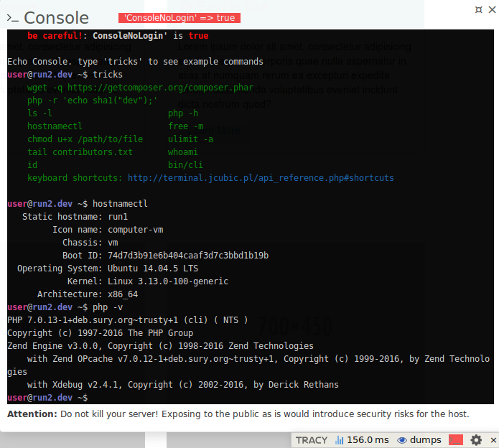Click the 'Static hostname: run1' line
This screenshot has height=448, width=499.
(75, 217)
